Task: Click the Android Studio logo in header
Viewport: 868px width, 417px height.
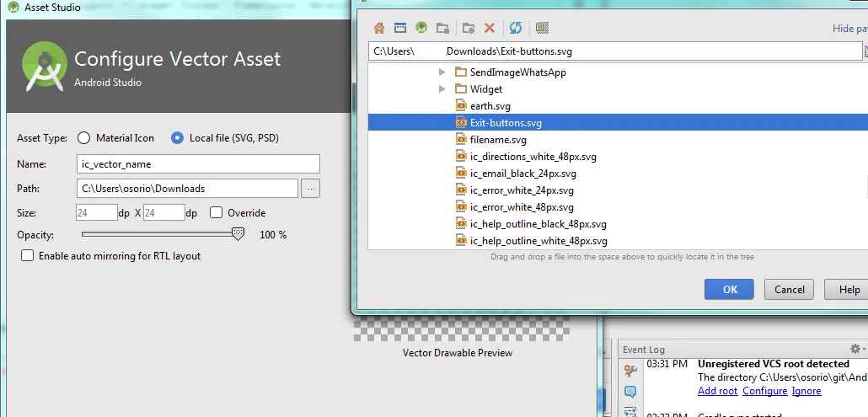Action: (45, 67)
